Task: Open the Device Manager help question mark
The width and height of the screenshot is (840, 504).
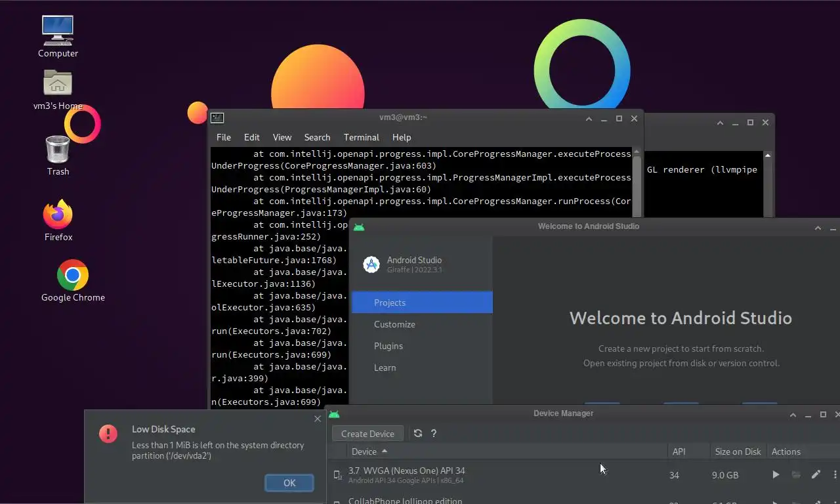Action: 434,433
